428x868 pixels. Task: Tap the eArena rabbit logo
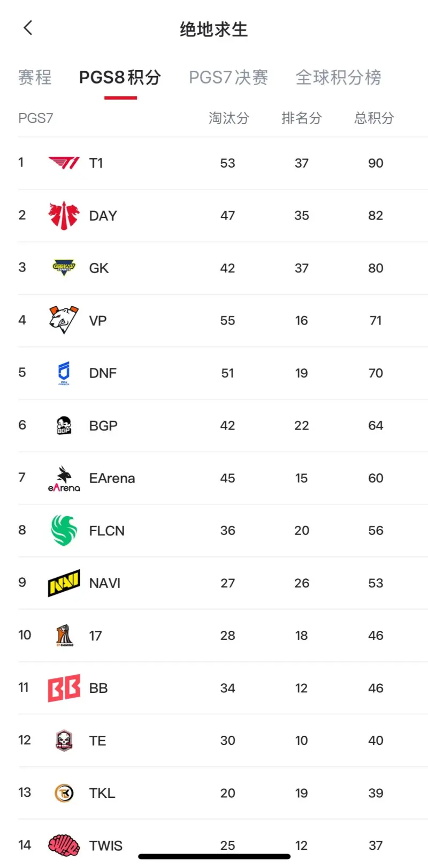point(64,478)
